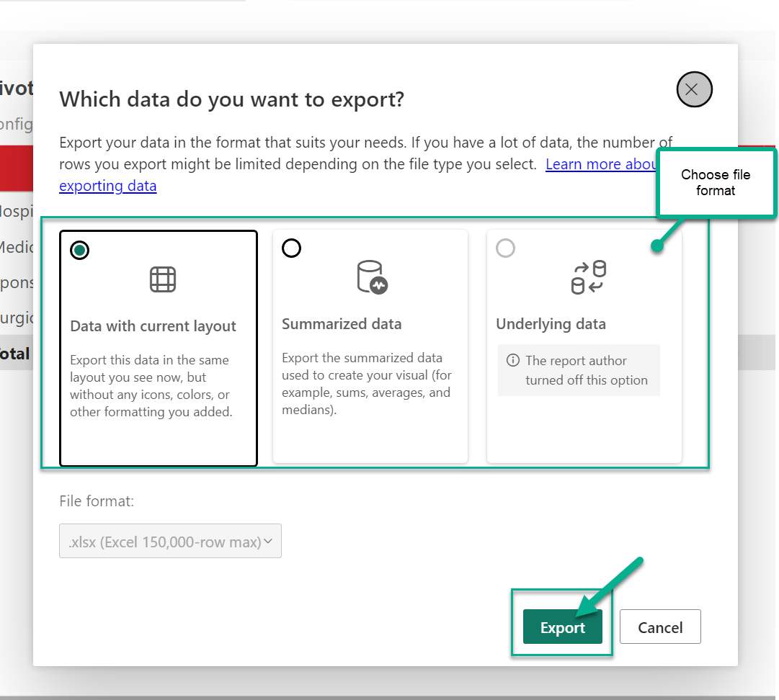Click the database swap icon for Underlying data

tap(588, 277)
